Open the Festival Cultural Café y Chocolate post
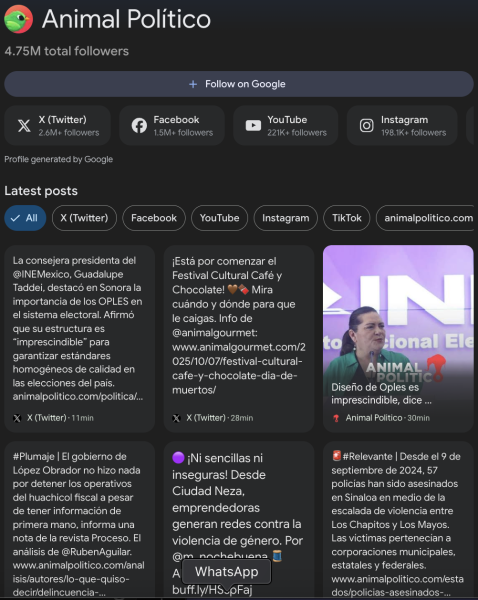478x600 pixels. (x=239, y=339)
